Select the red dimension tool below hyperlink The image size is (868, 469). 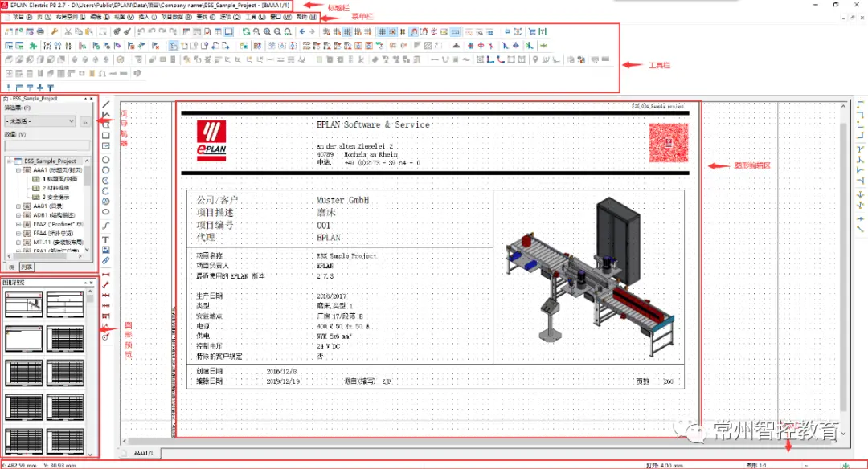(x=106, y=275)
